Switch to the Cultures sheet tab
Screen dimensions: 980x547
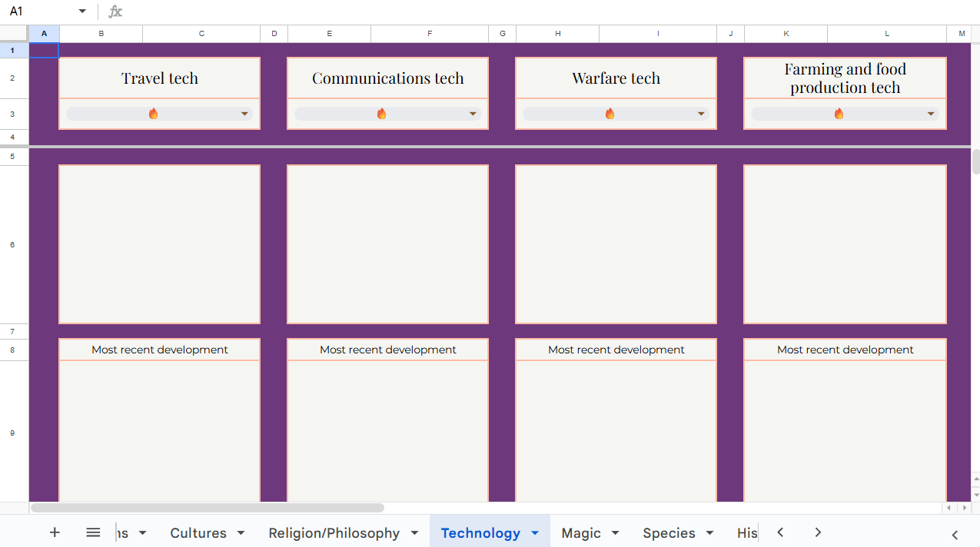pyautogui.click(x=199, y=532)
